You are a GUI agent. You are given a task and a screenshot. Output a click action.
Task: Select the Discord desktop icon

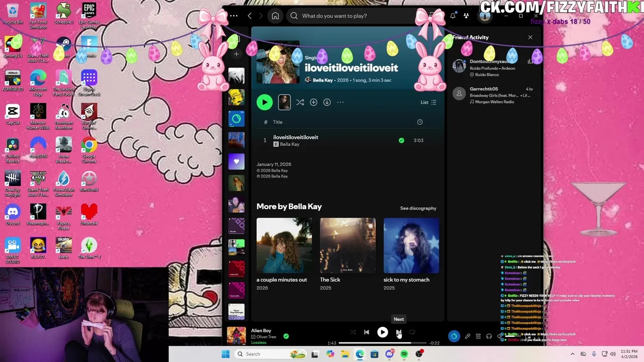point(13,215)
